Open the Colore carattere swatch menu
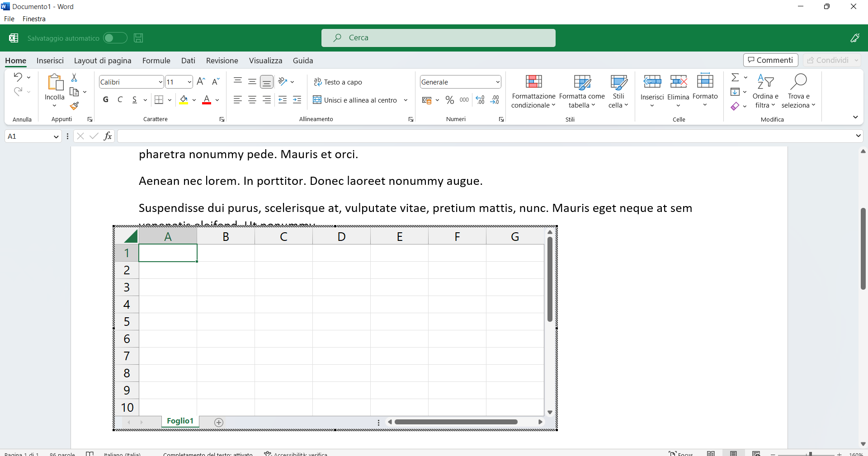 point(217,100)
